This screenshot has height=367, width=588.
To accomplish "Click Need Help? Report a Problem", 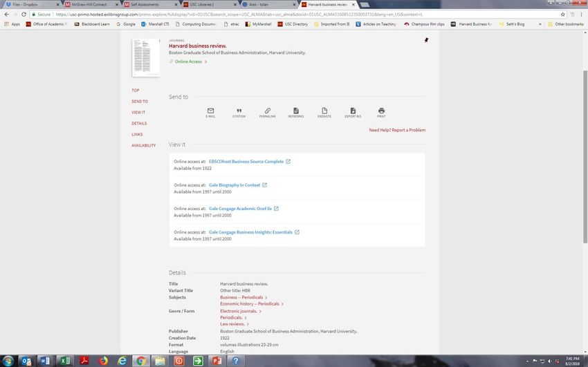I will pyautogui.click(x=397, y=130).
